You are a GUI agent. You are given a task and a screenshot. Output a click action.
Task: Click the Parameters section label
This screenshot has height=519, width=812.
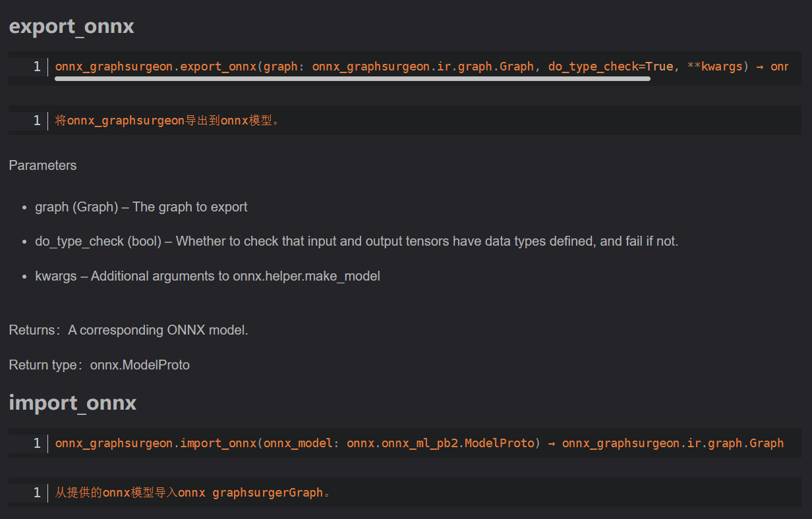(42, 165)
